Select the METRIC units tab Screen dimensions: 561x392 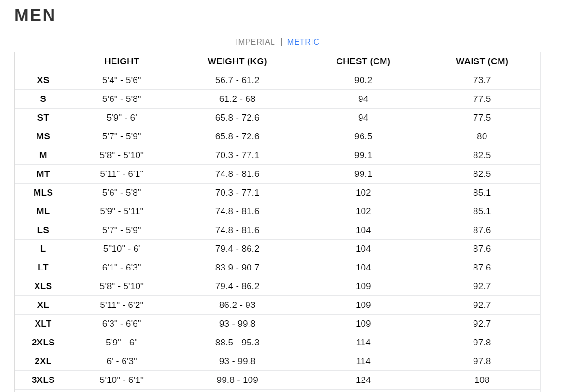(303, 42)
